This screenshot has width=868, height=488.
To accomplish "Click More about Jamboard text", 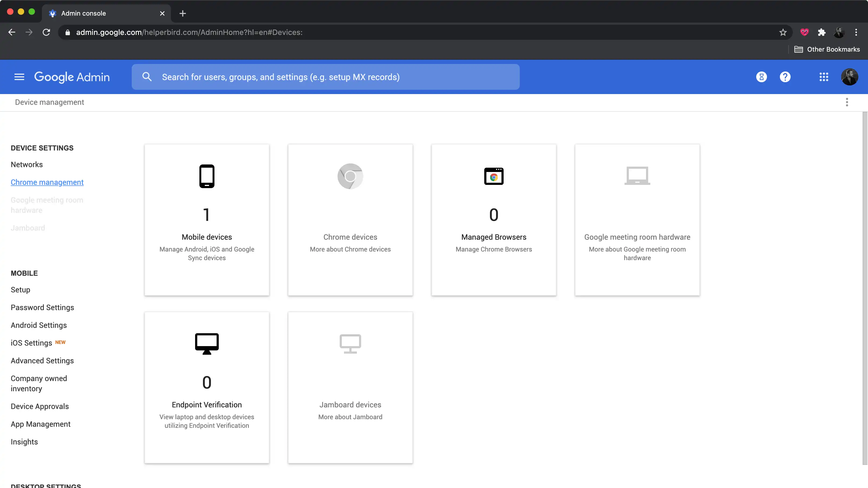I will coord(350,417).
